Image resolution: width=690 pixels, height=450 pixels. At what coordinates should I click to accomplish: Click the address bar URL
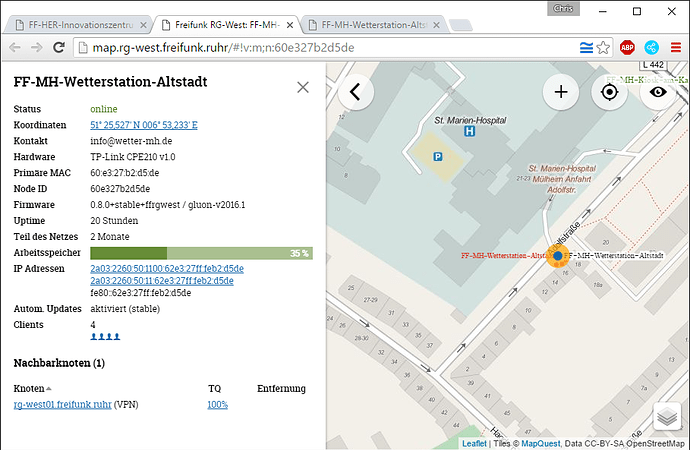[223, 48]
